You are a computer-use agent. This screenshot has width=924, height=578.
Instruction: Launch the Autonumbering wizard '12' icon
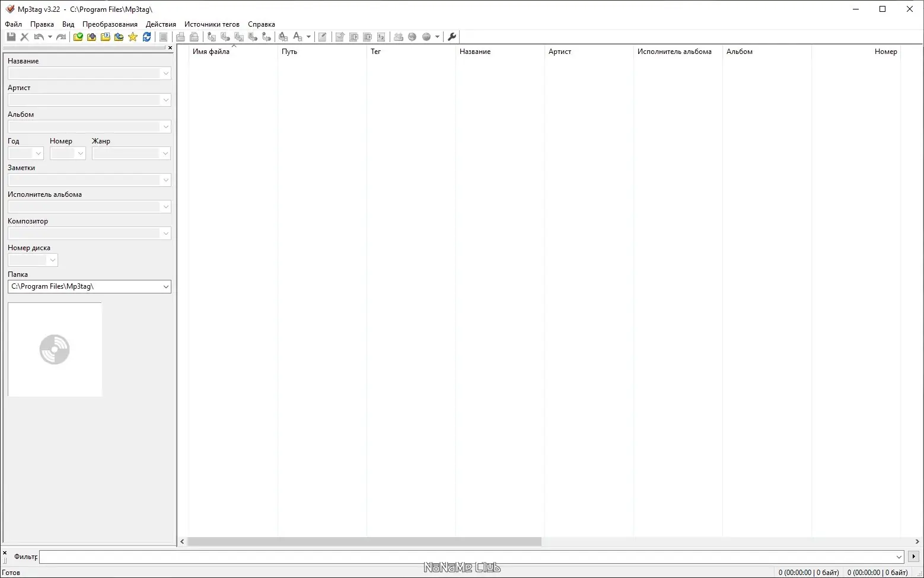point(381,37)
